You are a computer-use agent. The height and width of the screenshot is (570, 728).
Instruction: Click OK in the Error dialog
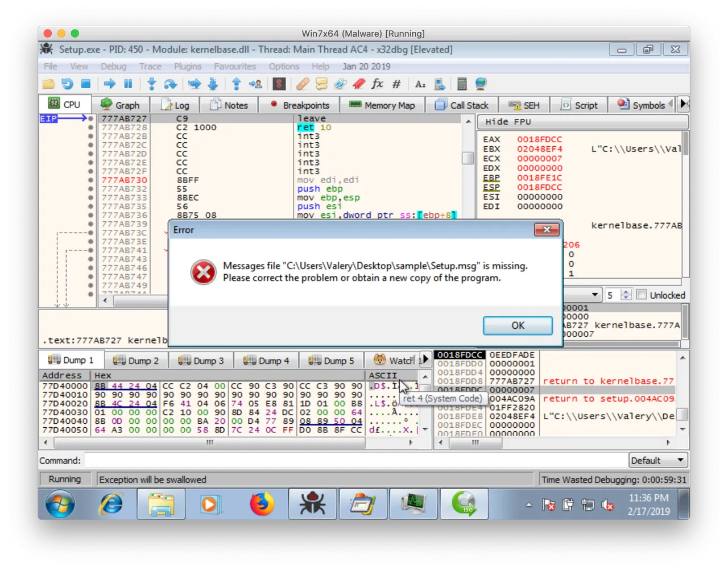(518, 325)
